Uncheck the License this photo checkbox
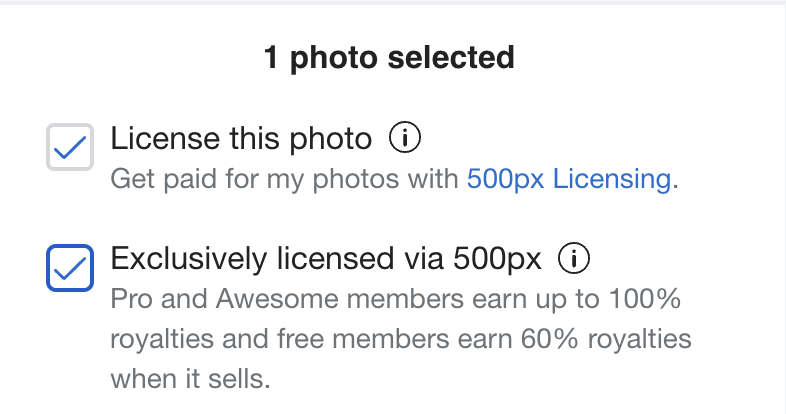This screenshot has width=786, height=414. click(70, 147)
